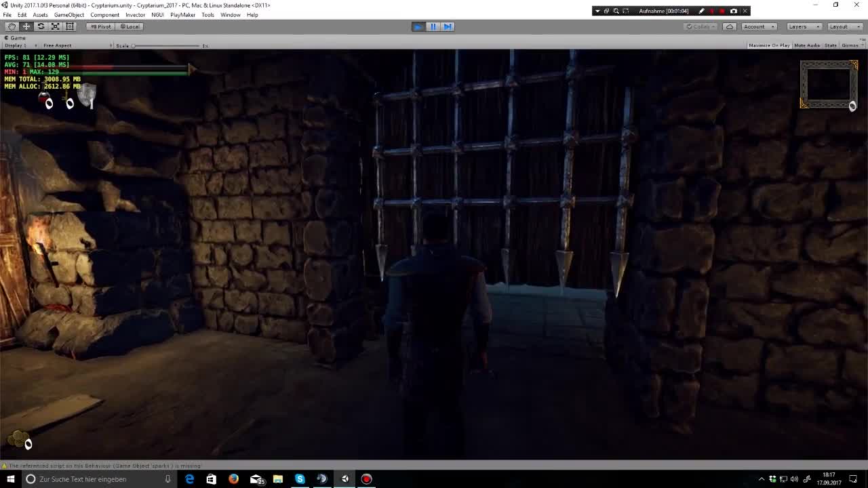Toggle Local handle rotation mode

click(x=130, y=26)
